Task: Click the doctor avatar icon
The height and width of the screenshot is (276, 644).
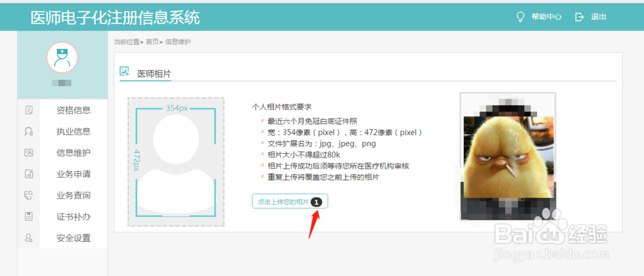Action: click(62, 57)
